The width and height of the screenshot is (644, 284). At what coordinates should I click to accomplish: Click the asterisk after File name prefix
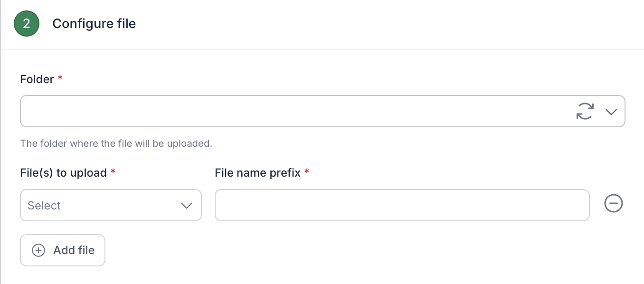coord(307,172)
